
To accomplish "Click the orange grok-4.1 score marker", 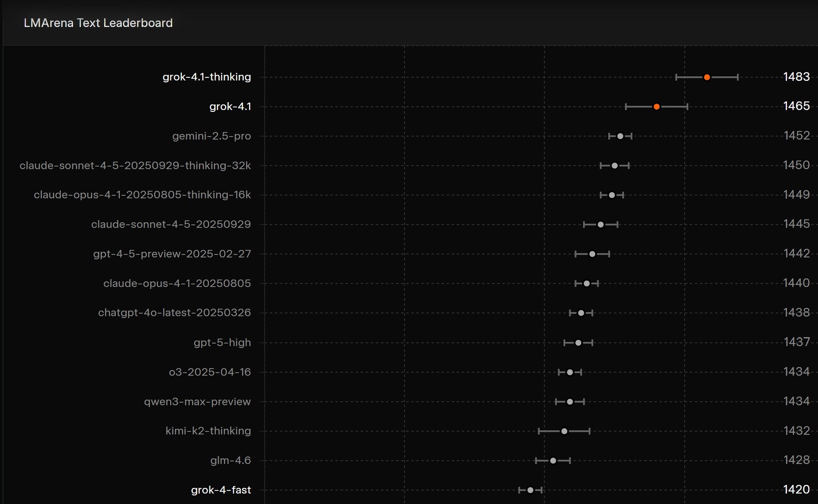I will click(657, 106).
